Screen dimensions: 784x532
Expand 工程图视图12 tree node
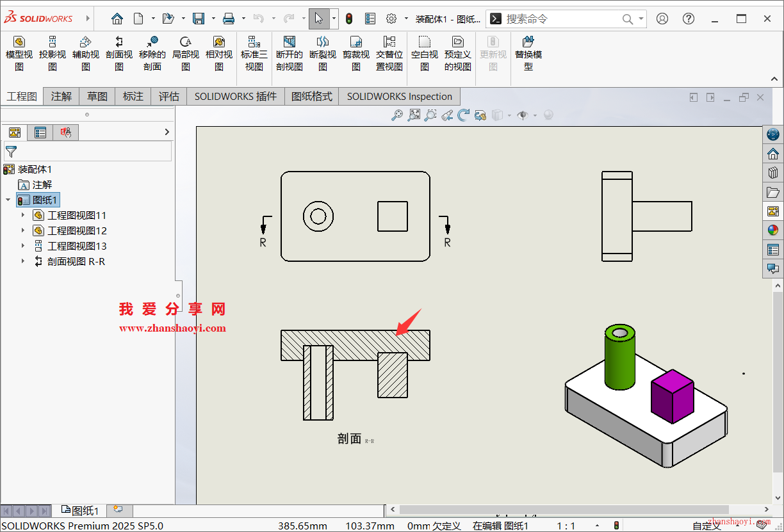coord(23,230)
